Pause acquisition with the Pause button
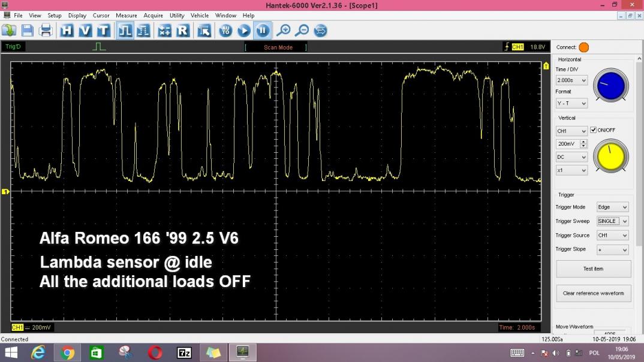 point(263,31)
